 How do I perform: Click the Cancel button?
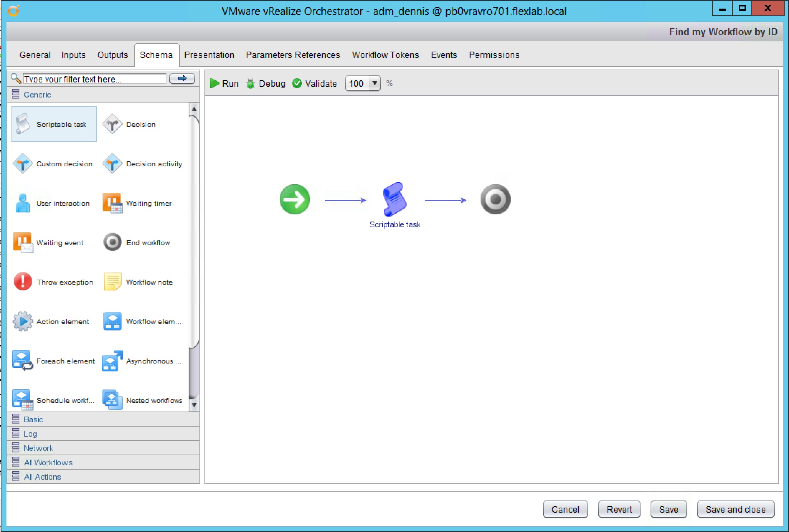(x=565, y=509)
